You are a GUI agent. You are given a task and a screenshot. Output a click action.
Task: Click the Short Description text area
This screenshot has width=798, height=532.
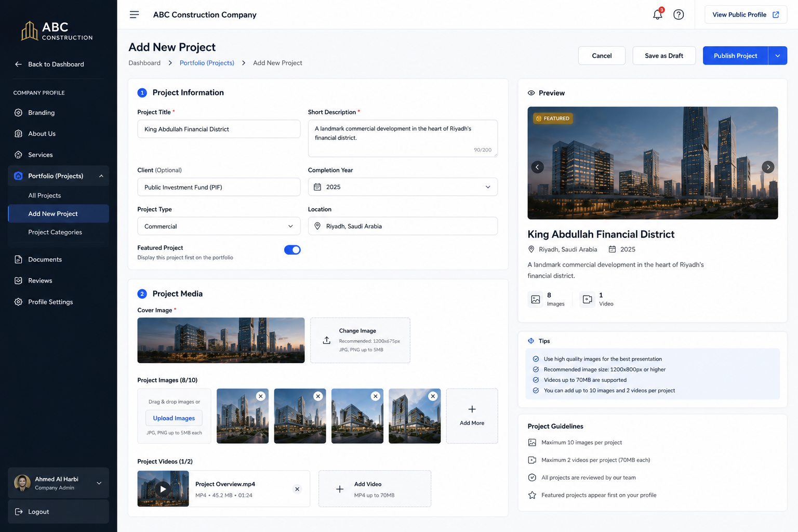pos(403,138)
